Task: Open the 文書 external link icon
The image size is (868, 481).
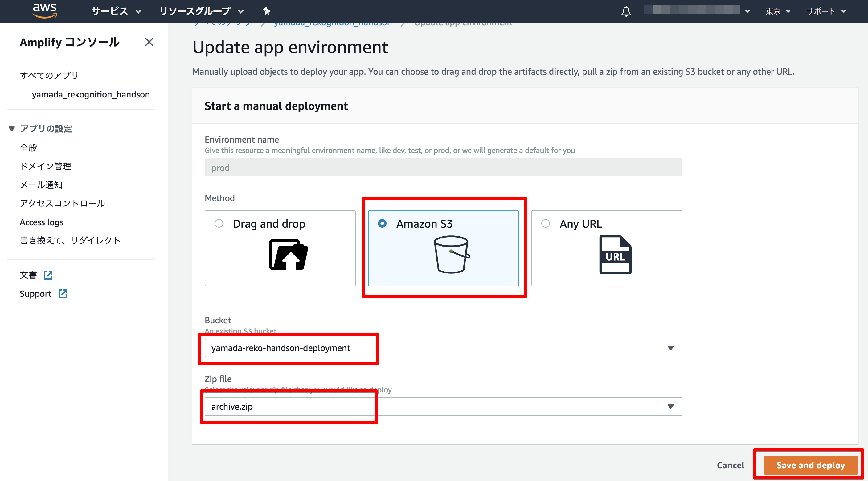Action: point(48,275)
